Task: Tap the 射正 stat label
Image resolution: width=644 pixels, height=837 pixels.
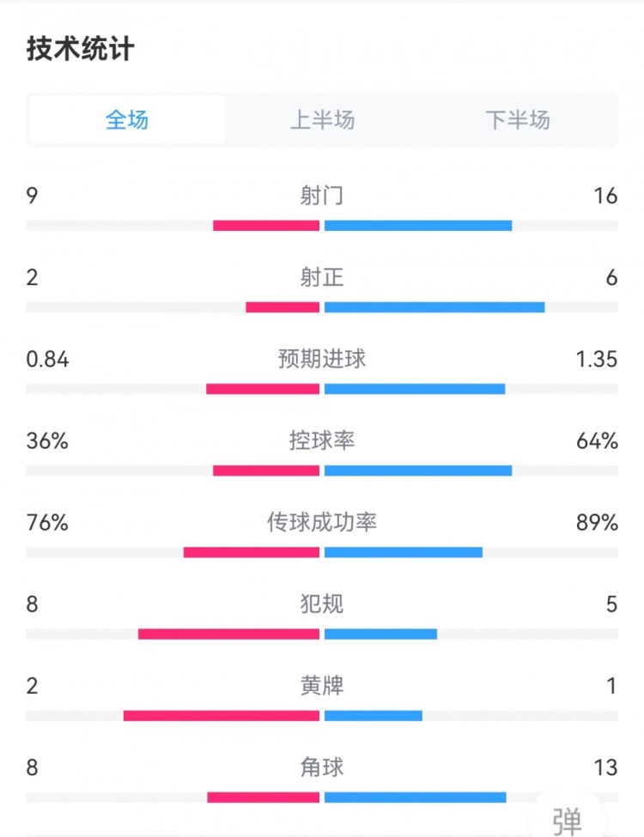Action: (322, 278)
